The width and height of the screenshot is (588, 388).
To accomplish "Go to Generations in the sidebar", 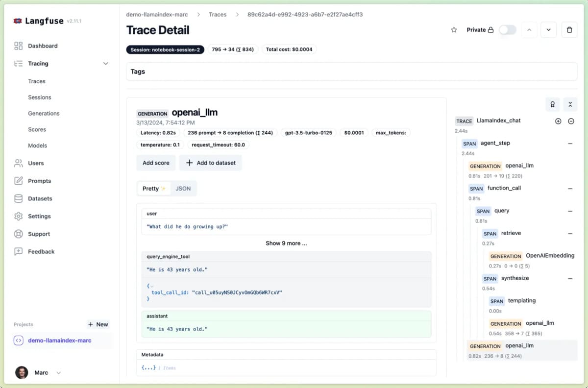I will point(44,113).
